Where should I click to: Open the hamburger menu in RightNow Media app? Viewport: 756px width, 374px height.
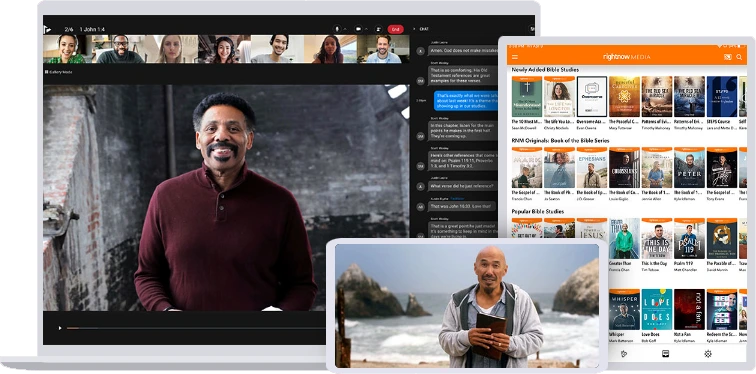coord(515,57)
